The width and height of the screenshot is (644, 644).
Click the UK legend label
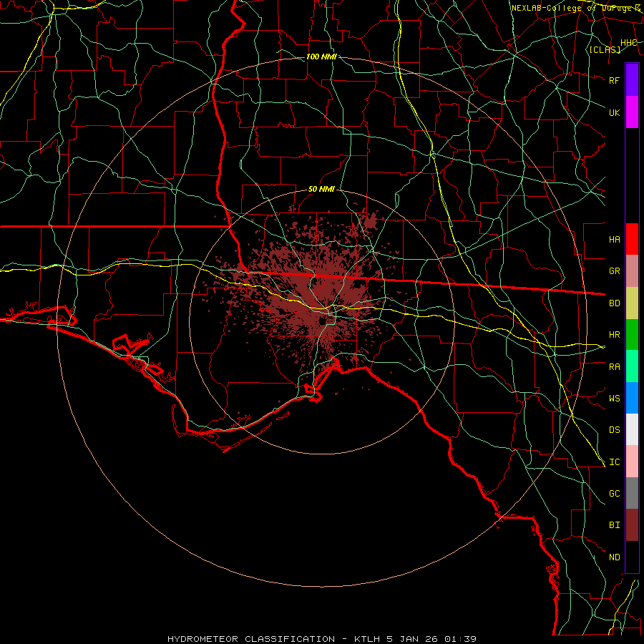(x=615, y=112)
